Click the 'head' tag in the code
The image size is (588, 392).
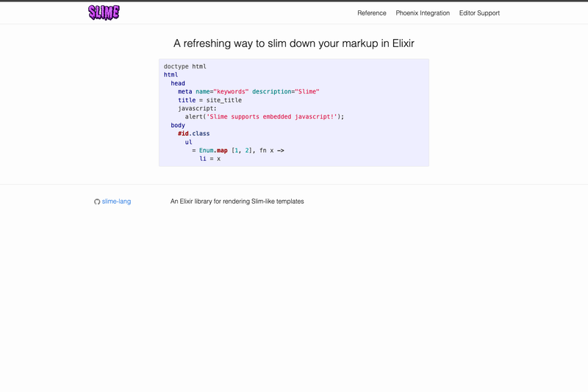pos(178,83)
